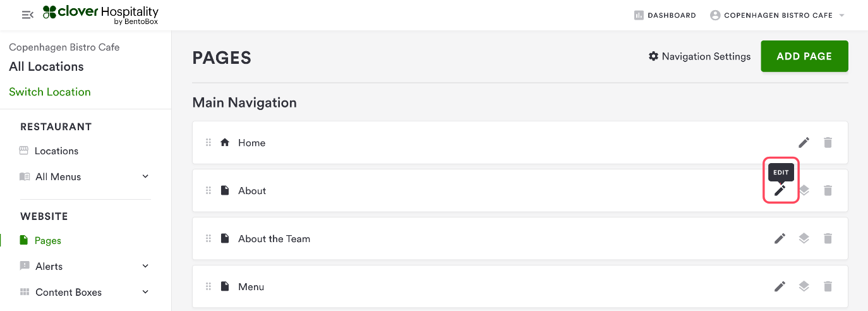Open the Dashboard from the top bar

coord(665,15)
